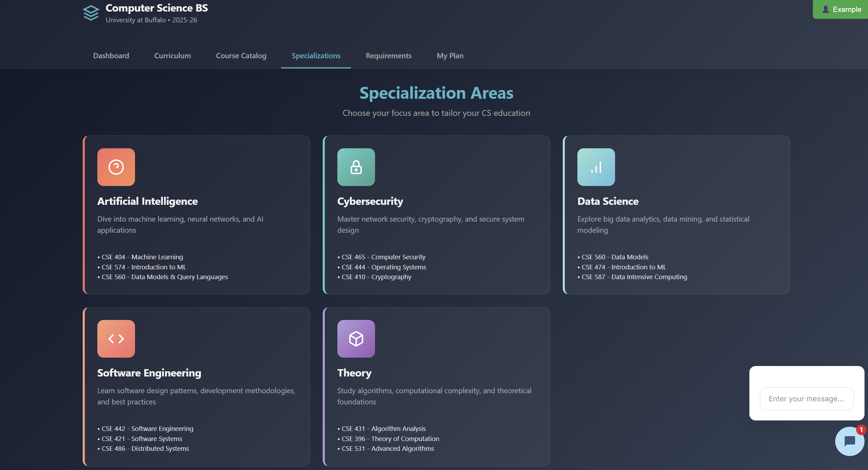
Task: Open the chat bubble widget
Action: (x=849, y=441)
